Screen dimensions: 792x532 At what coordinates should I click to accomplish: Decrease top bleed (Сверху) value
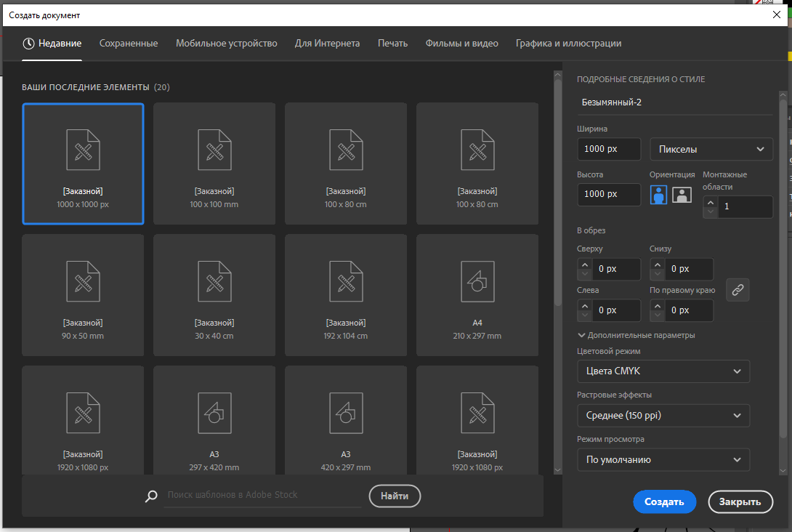[x=584, y=274]
